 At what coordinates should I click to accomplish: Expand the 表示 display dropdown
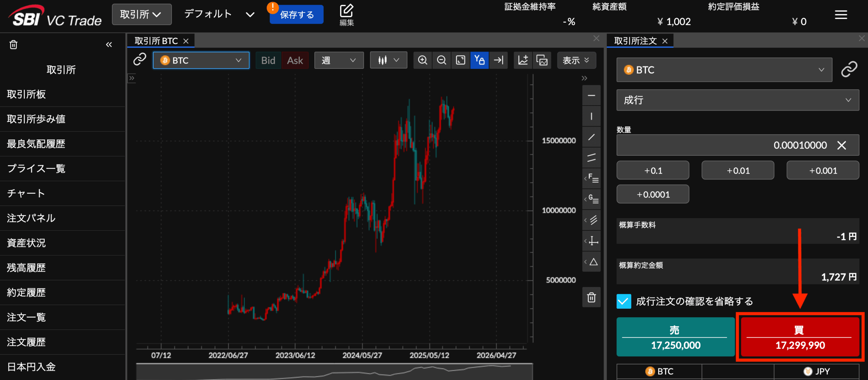[x=576, y=60]
